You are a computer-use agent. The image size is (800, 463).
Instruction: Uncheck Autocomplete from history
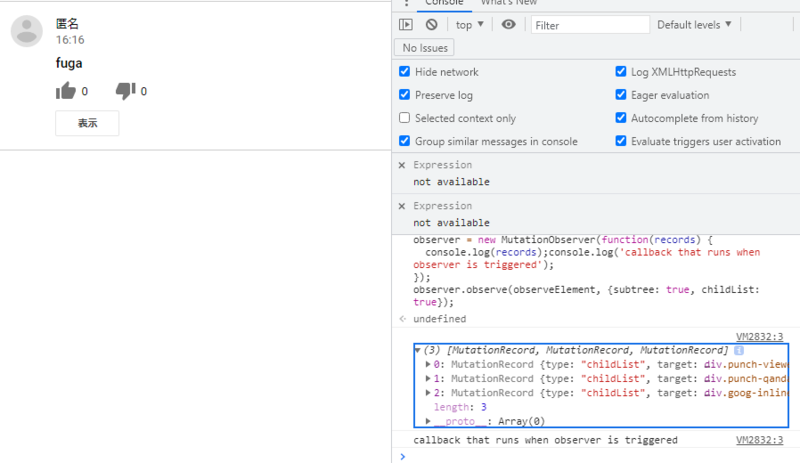621,118
